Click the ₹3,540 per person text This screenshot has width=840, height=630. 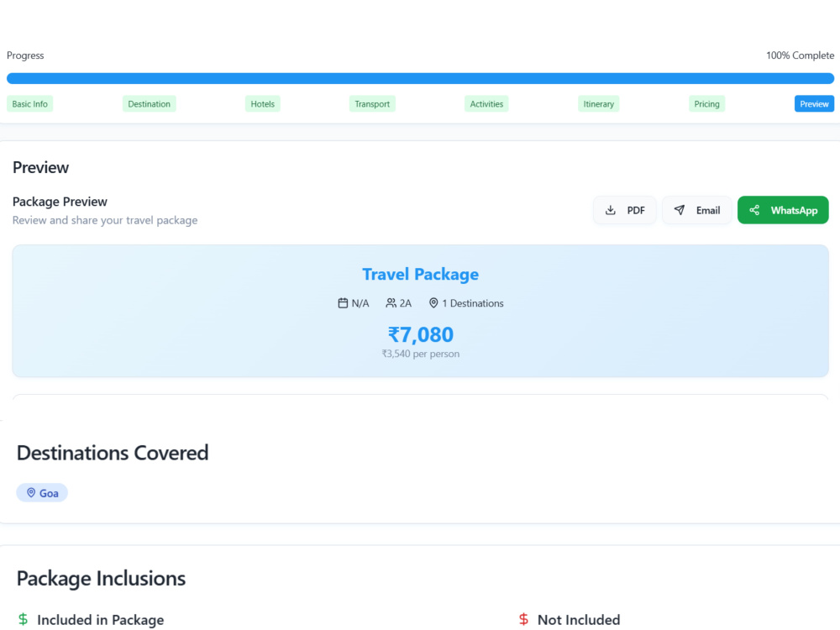(x=421, y=354)
